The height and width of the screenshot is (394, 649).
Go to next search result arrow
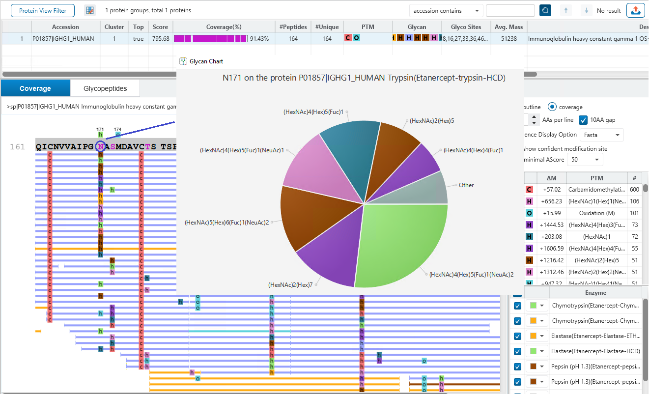point(586,11)
